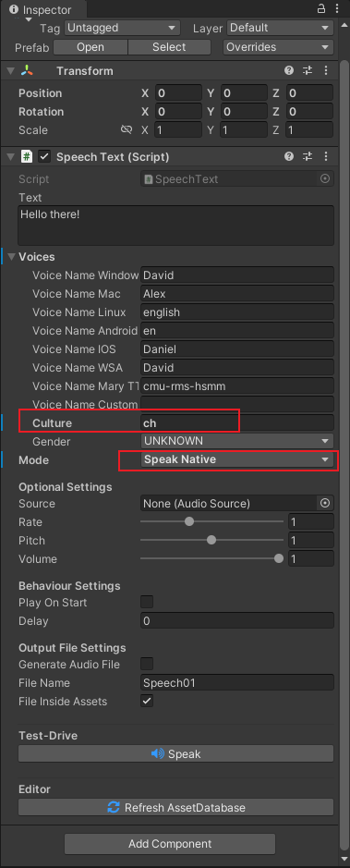This screenshot has height=868, width=350.
Task: Click the Rotation Y field
Action: click(244, 111)
